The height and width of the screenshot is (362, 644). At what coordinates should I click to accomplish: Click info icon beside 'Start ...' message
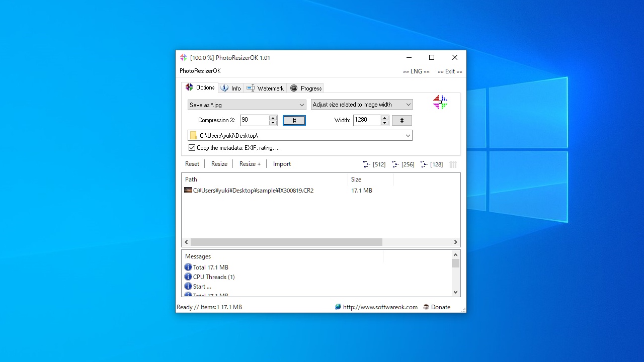(x=188, y=286)
